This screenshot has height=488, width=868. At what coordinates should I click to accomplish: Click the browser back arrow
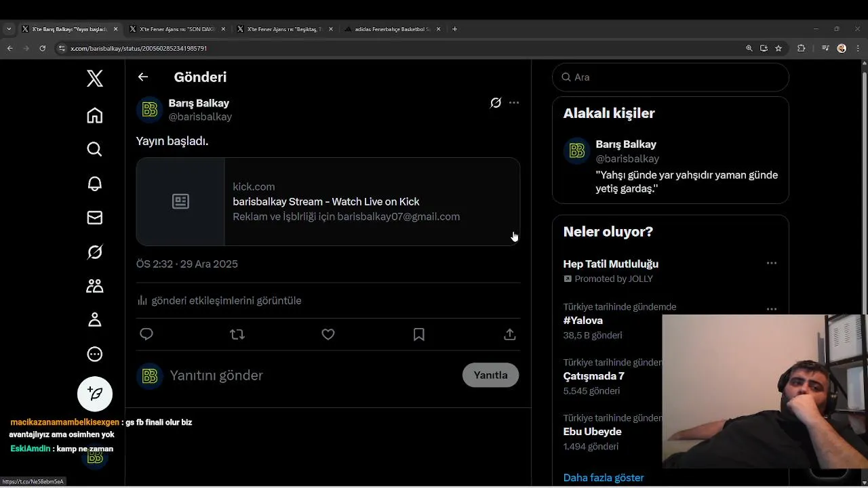[x=9, y=48]
